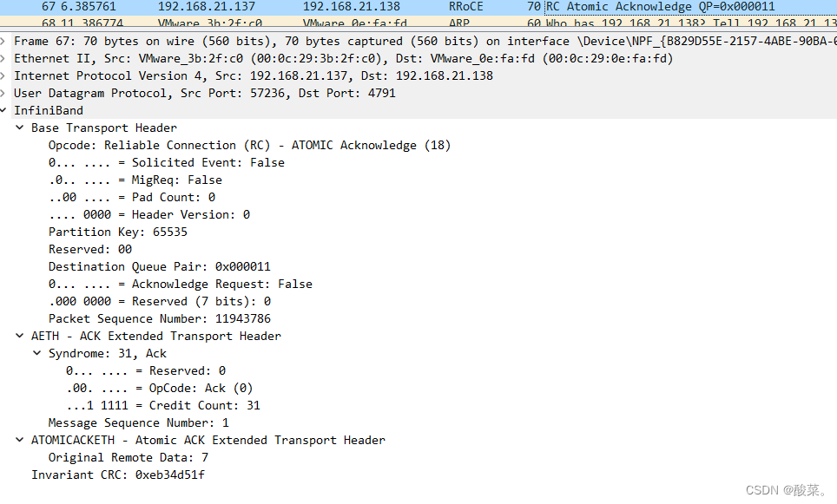Select Partition Key: 65535 line

pos(118,232)
